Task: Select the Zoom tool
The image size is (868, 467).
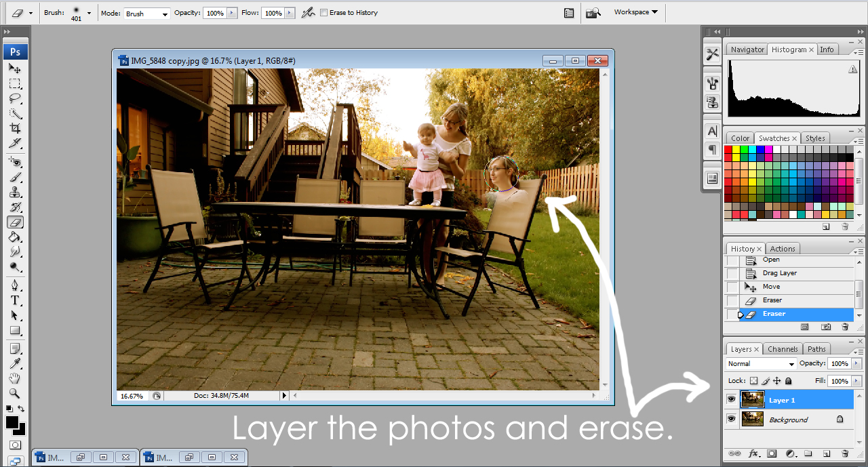Action: pyautogui.click(x=15, y=392)
